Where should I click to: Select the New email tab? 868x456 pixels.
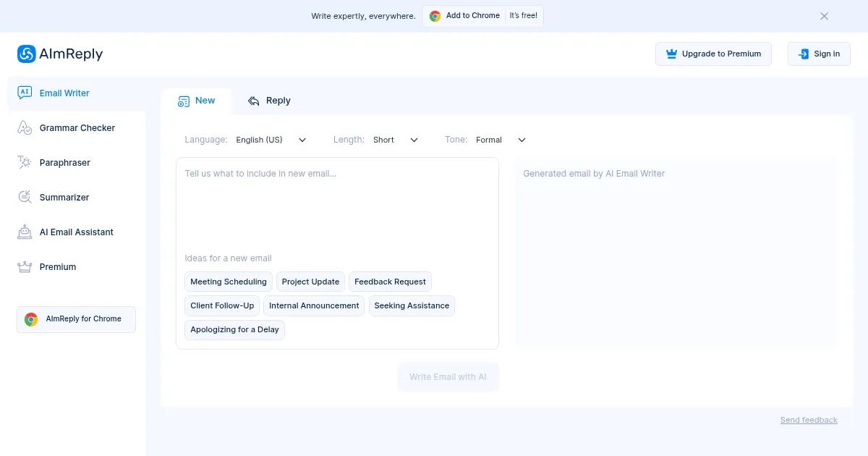(197, 101)
